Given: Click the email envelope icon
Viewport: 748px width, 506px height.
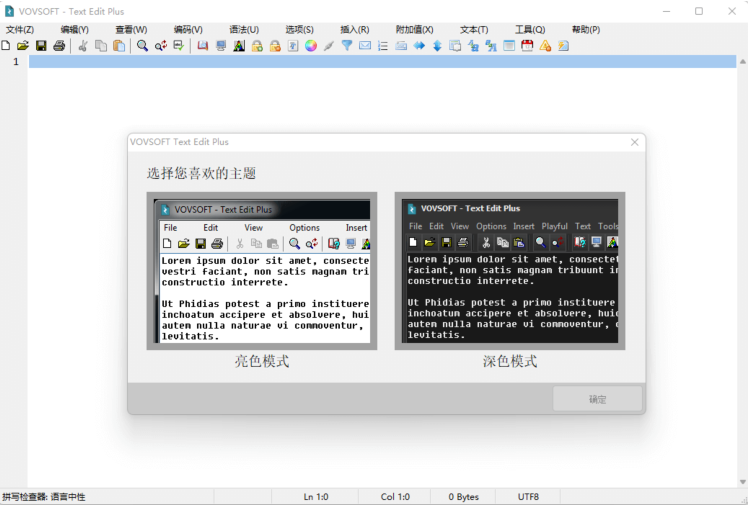Looking at the screenshot, I should pyautogui.click(x=365, y=46).
